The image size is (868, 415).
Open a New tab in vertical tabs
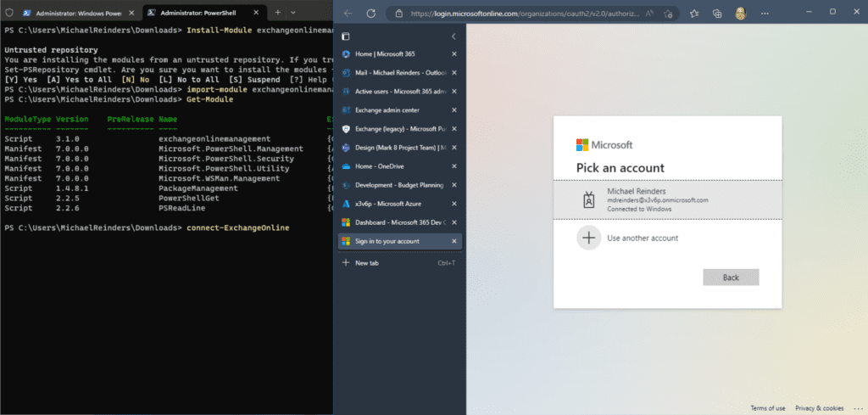click(x=400, y=262)
